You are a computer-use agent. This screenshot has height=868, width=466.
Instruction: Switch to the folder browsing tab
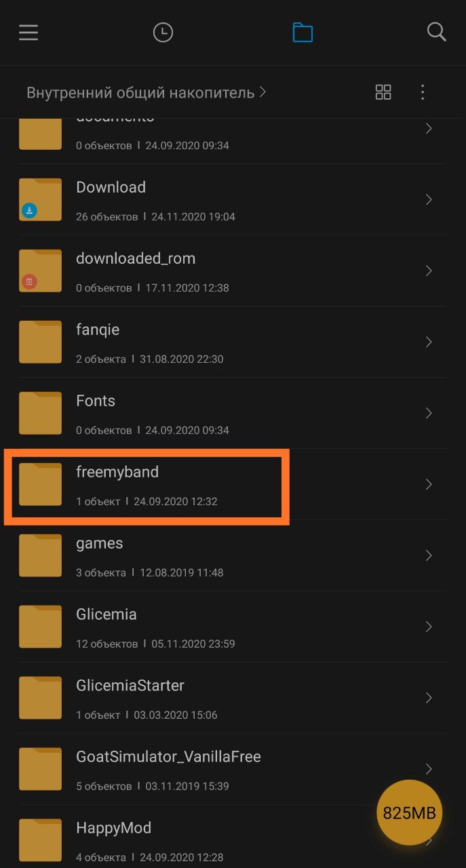pos(303,32)
